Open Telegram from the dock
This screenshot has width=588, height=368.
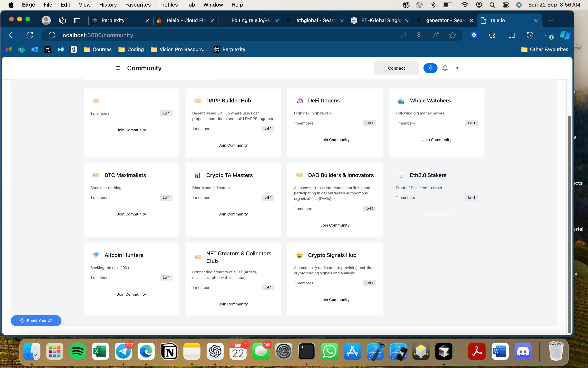[123, 351]
